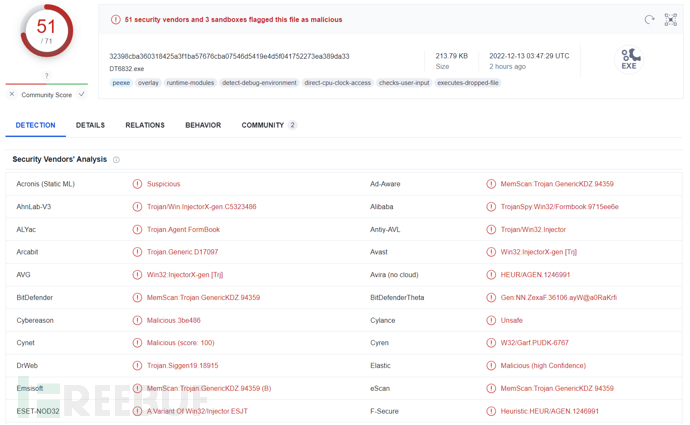The height and width of the screenshot is (425, 690).
Task: Click the TrojanSpy:Win32/Formbook detection result
Action: point(559,207)
